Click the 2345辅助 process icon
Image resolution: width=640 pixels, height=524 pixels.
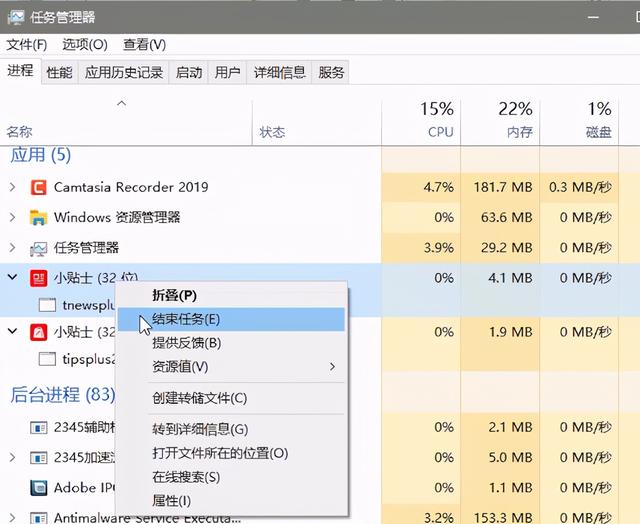[x=39, y=428]
